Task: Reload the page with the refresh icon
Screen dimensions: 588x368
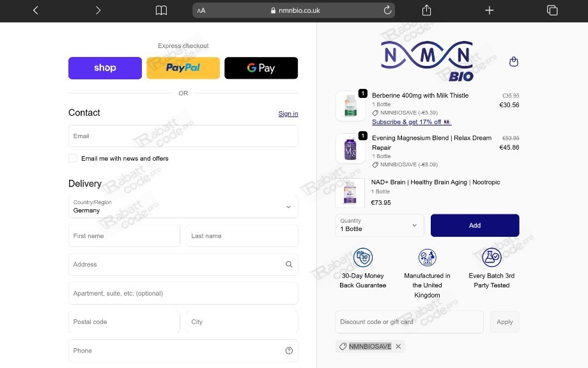Action: [x=387, y=10]
